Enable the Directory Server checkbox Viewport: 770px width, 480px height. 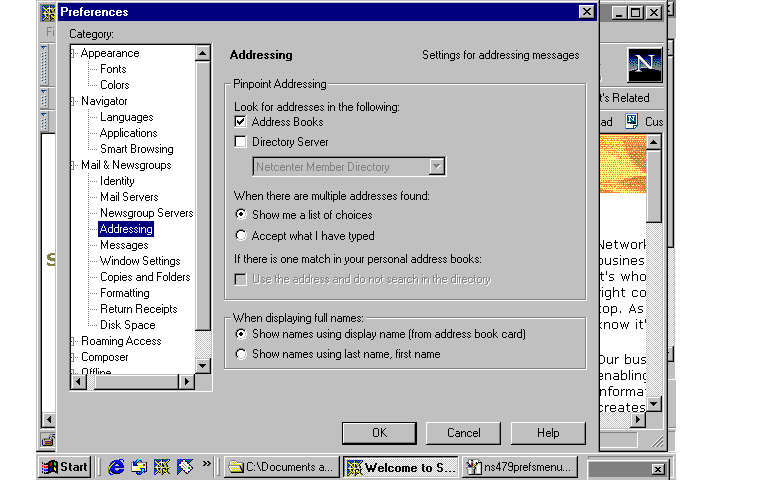click(241, 141)
